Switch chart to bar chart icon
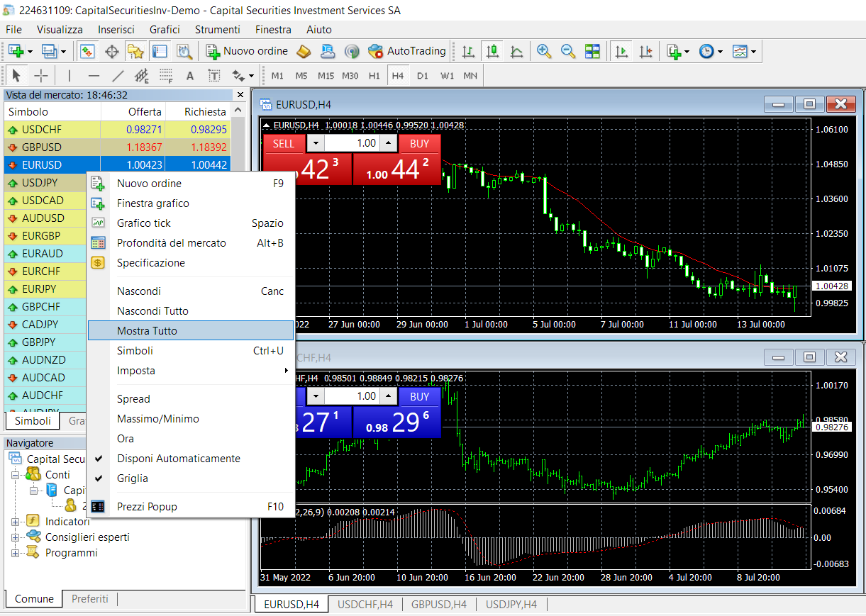This screenshot has width=866, height=616. tap(468, 51)
